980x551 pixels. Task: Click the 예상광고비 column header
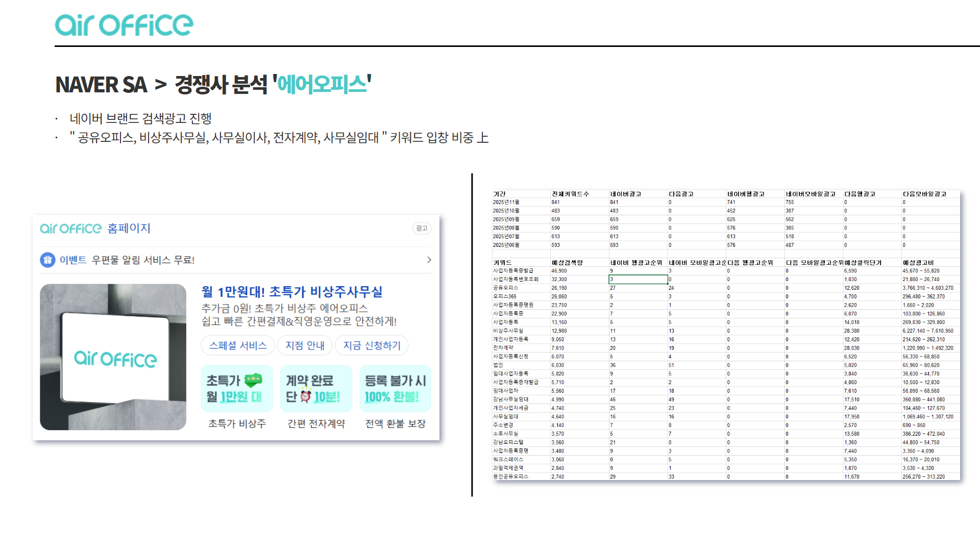pos(918,262)
